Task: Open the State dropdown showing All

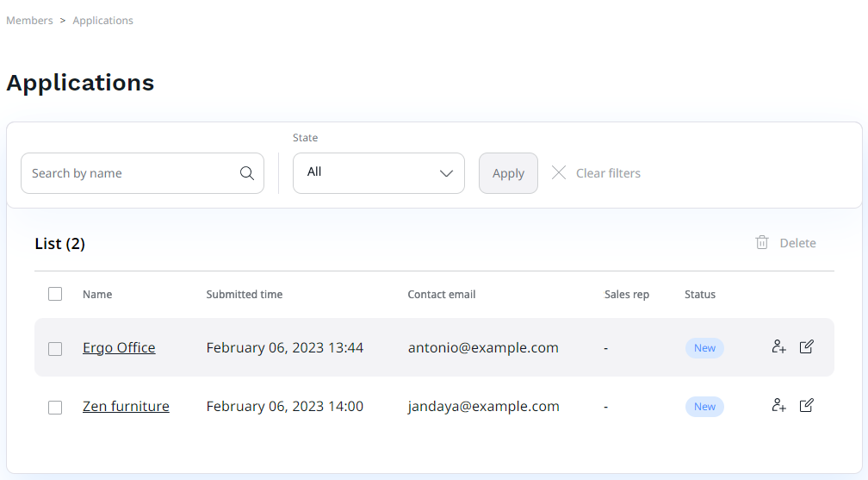Action: click(370, 173)
